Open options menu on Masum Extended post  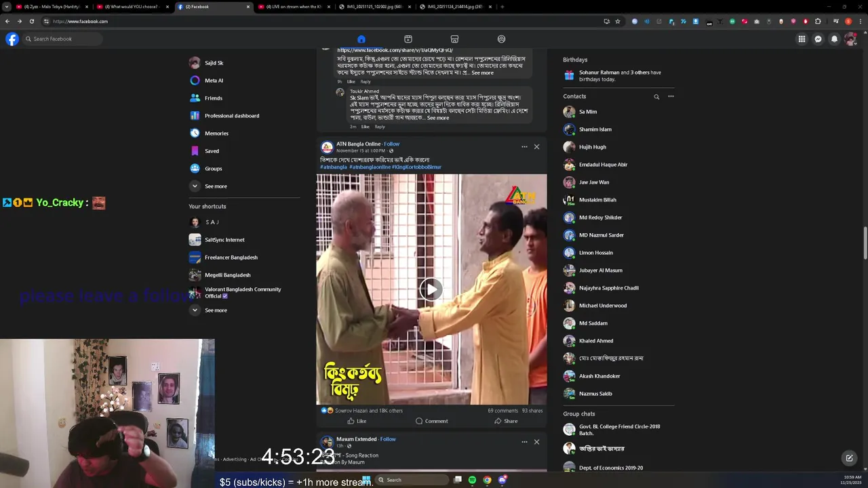524,442
